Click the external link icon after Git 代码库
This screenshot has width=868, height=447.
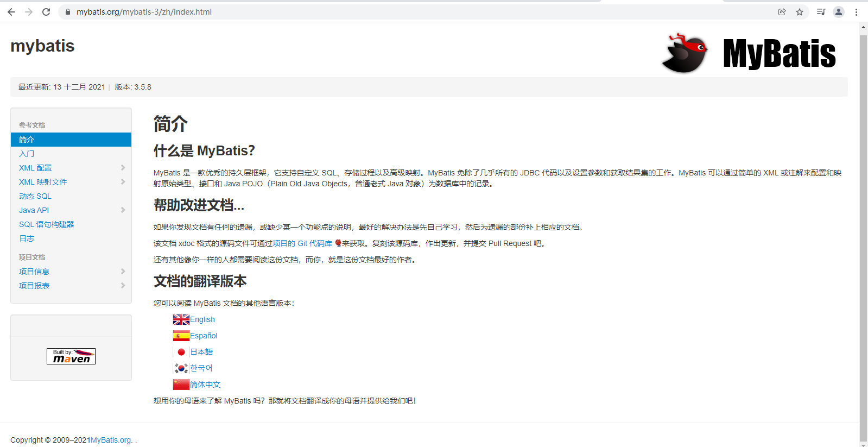pos(338,243)
